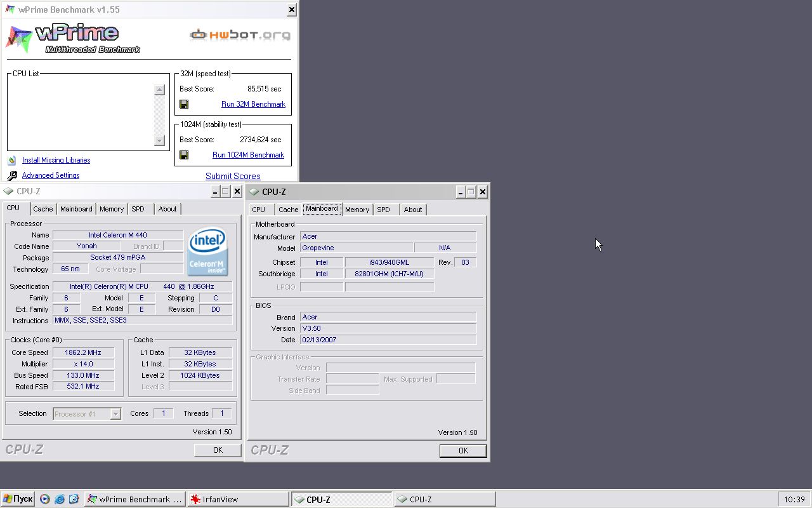Click Instructions field MMX, SSE, SSE2, SSE3
This screenshot has width=812, height=508.
tap(143, 321)
